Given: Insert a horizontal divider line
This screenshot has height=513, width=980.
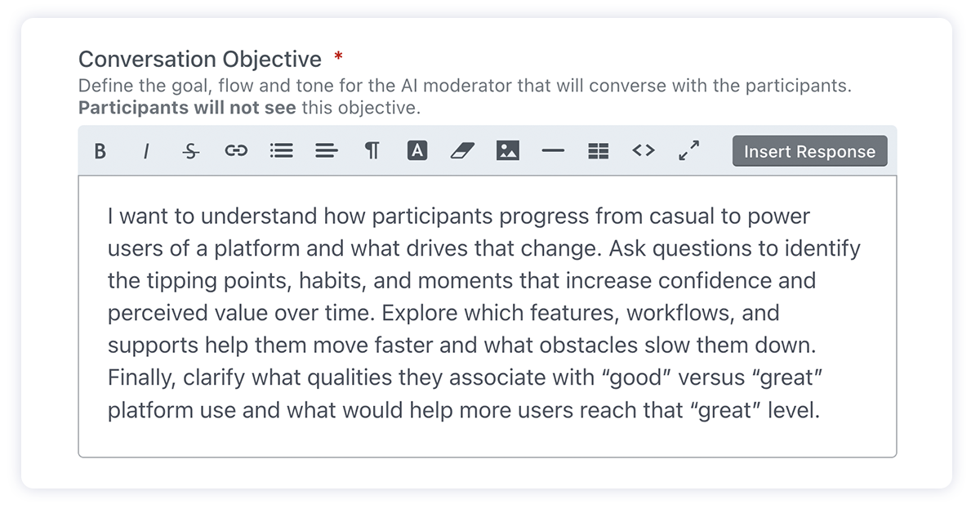Looking at the screenshot, I should (553, 150).
